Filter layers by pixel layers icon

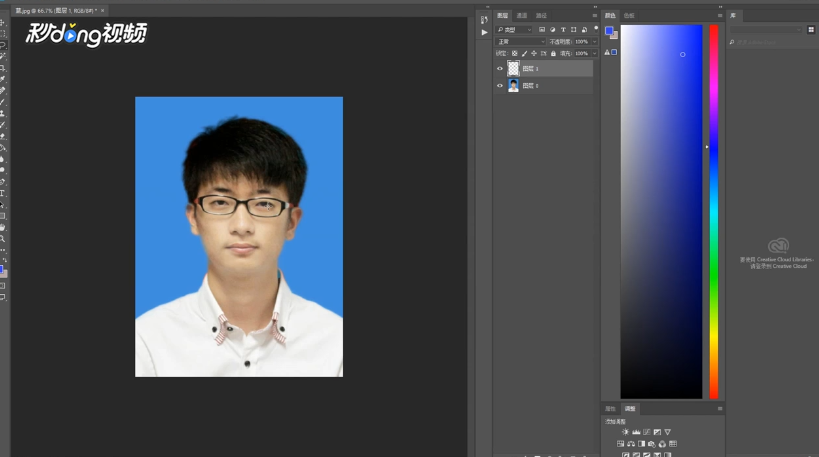click(x=542, y=30)
